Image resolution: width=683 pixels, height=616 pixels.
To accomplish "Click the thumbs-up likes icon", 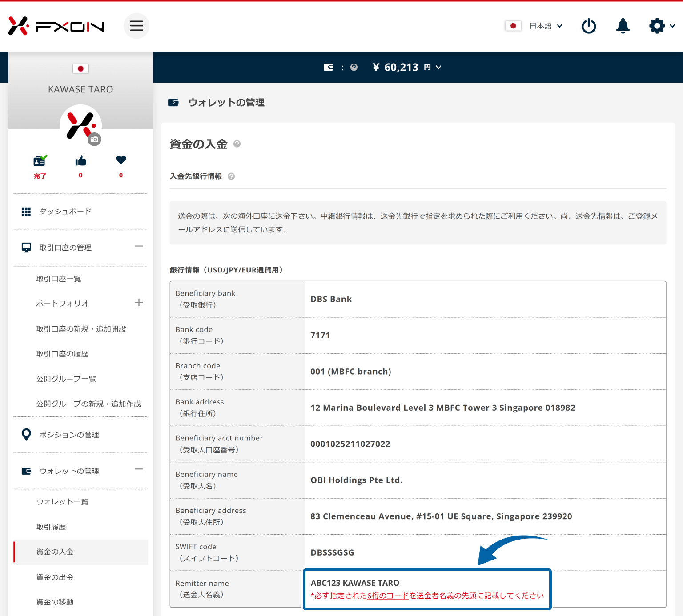I will [x=80, y=160].
